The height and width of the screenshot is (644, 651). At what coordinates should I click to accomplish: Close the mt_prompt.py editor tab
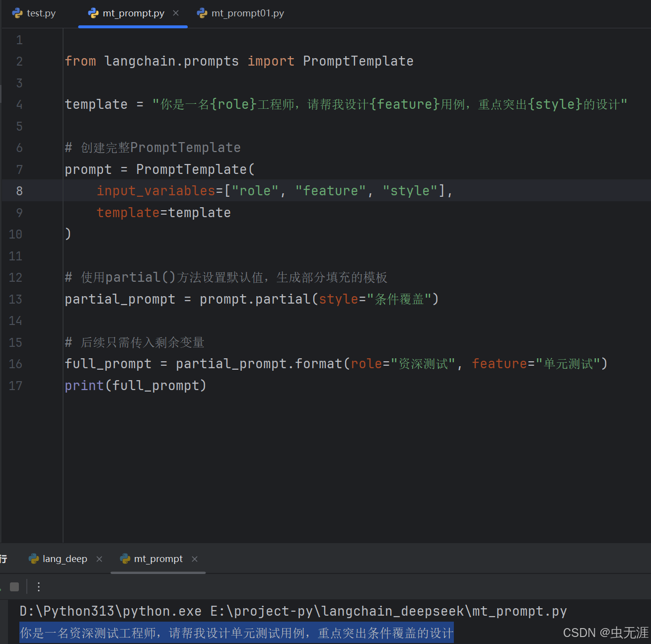click(176, 13)
